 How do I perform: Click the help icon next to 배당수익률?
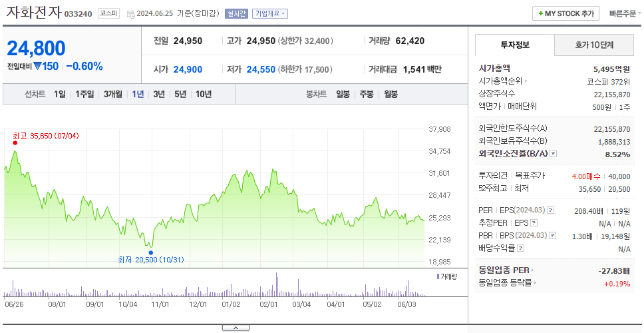coord(520,248)
